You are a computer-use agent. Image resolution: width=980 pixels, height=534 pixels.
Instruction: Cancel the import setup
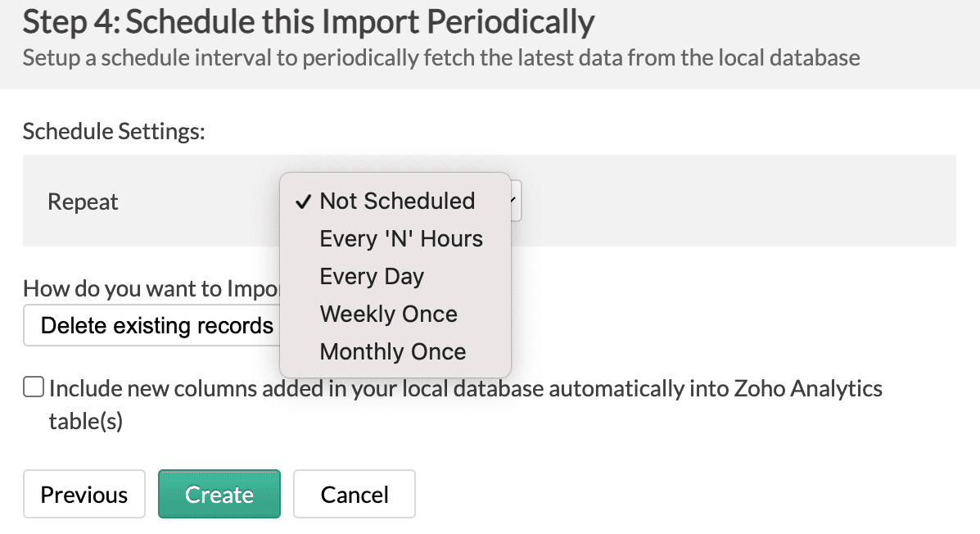pyautogui.click(x=355, y=494)
